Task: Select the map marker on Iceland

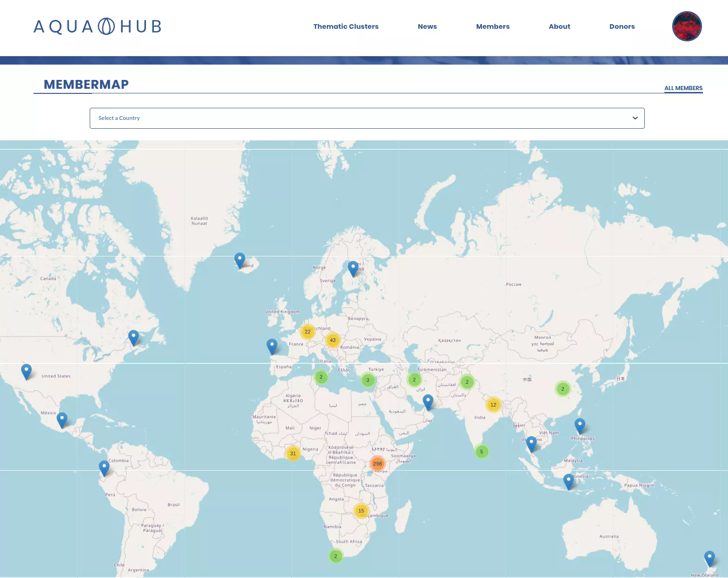Action: click(x=240, y=258)
